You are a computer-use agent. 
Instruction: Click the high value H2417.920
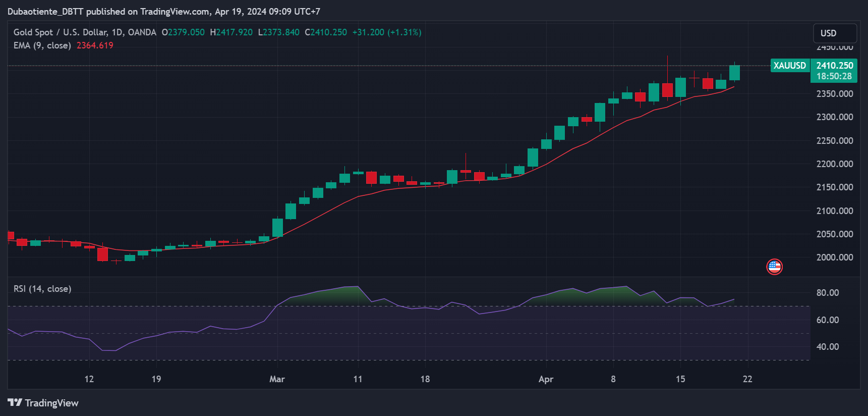(x=231, y=32)
